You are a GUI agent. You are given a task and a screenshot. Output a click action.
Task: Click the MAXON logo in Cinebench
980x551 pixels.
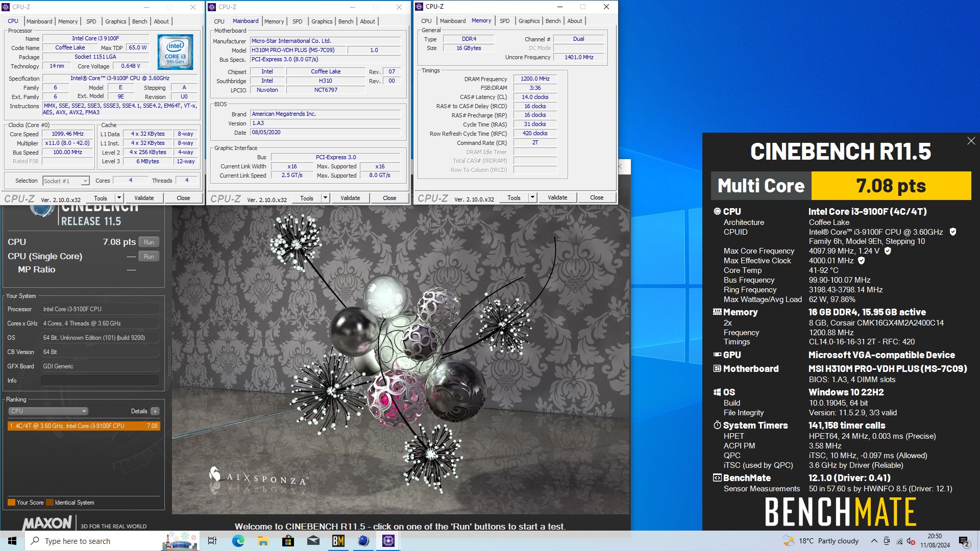click(47, 523)
